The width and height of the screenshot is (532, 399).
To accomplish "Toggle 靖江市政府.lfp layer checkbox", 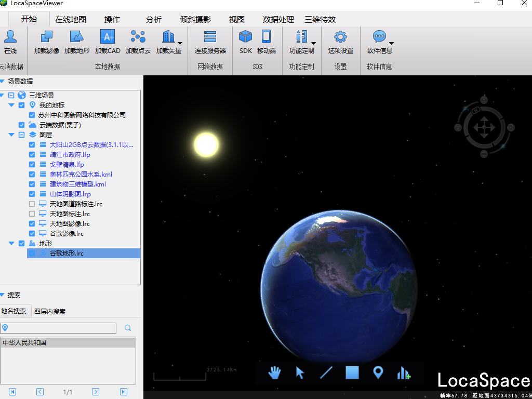I will (x=32, y=155).
